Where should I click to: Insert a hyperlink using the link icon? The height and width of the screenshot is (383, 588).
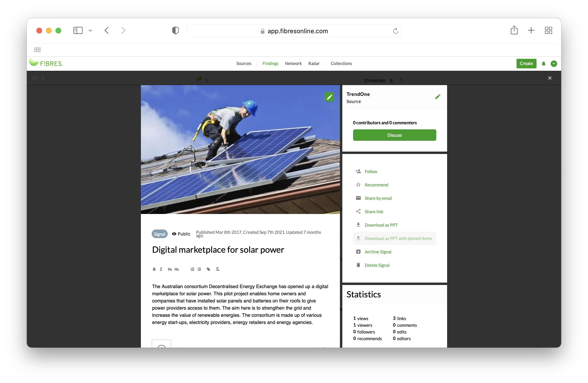208,269
